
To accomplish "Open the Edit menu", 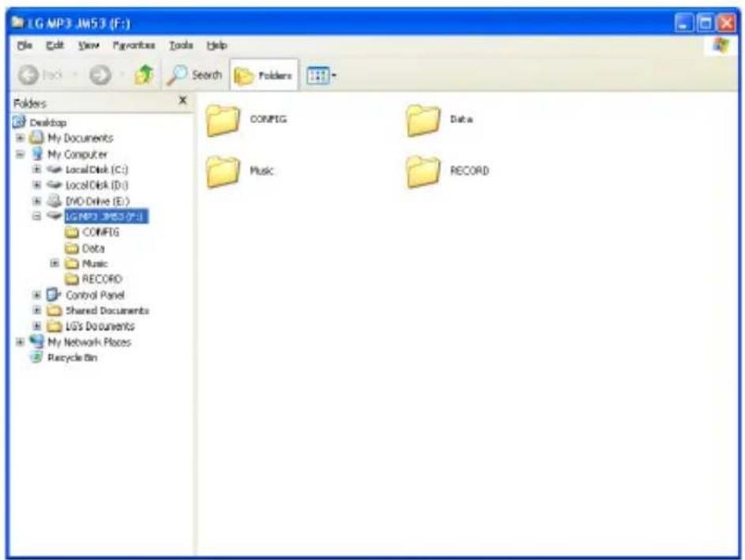I will (55, 45).
